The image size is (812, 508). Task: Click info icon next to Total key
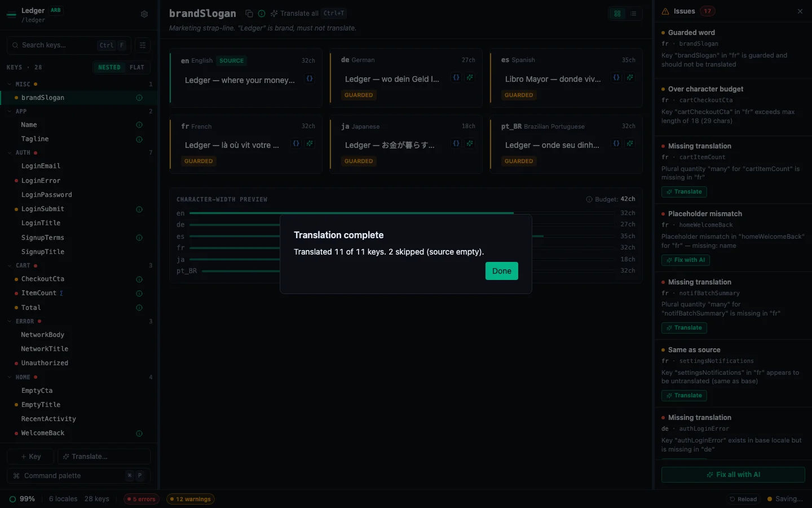pos(139,308)
